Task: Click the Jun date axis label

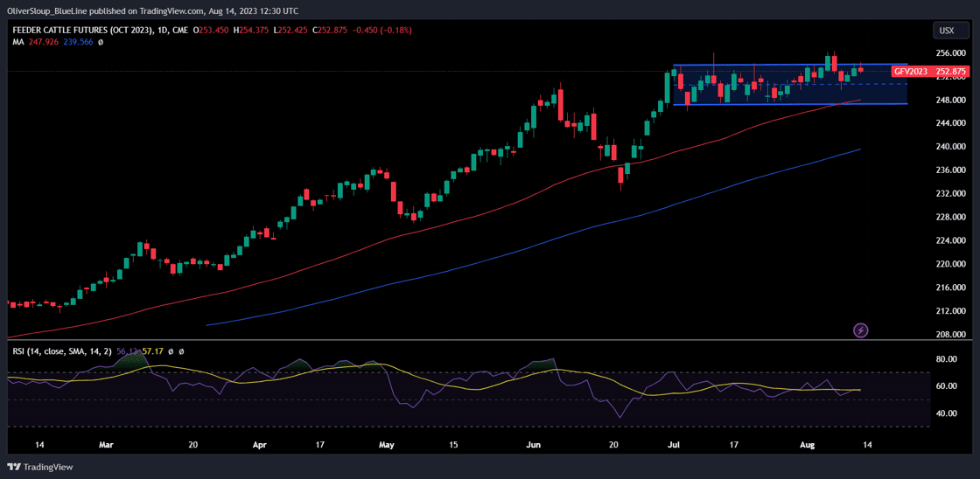Action: [x=535, y=445]
